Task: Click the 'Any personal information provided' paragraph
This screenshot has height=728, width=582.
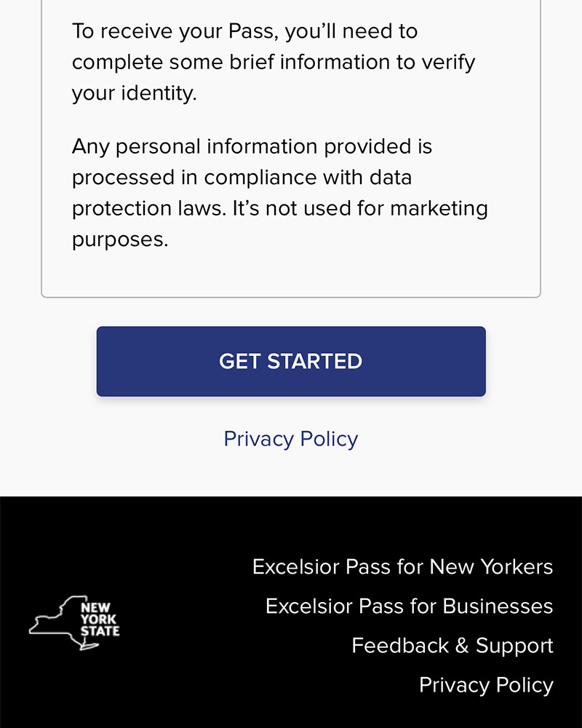Action: pyautogui.click(x=280, y=193)
